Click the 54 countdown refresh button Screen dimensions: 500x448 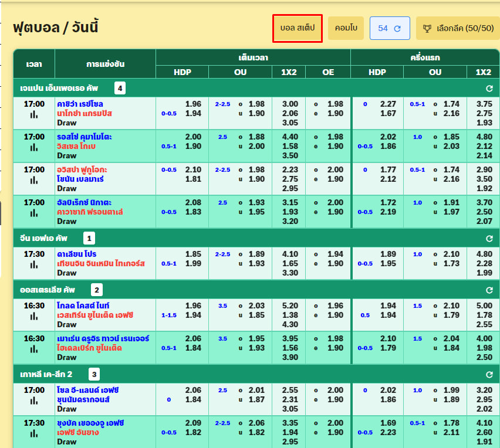(390, 28)
